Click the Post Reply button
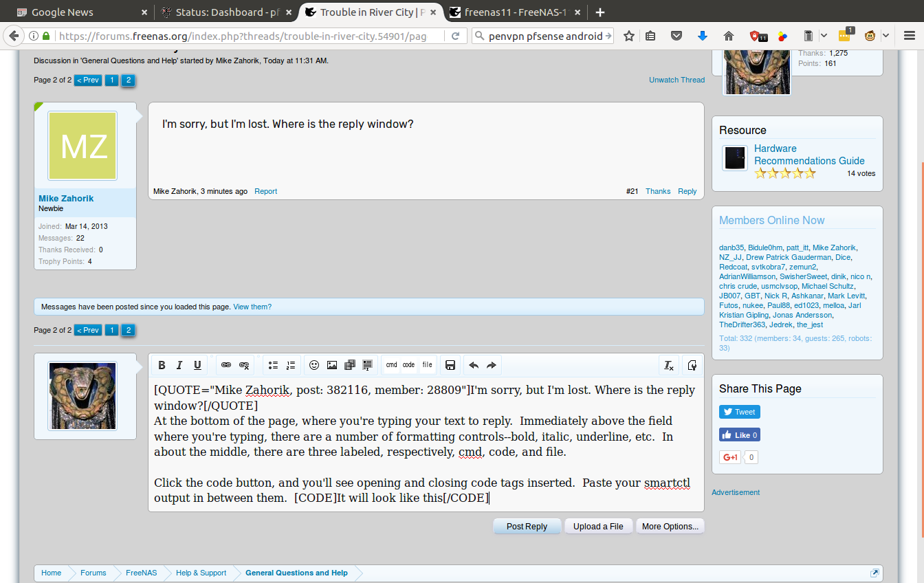The height and width of the screenshot is (583, 924). coord(527,527)
